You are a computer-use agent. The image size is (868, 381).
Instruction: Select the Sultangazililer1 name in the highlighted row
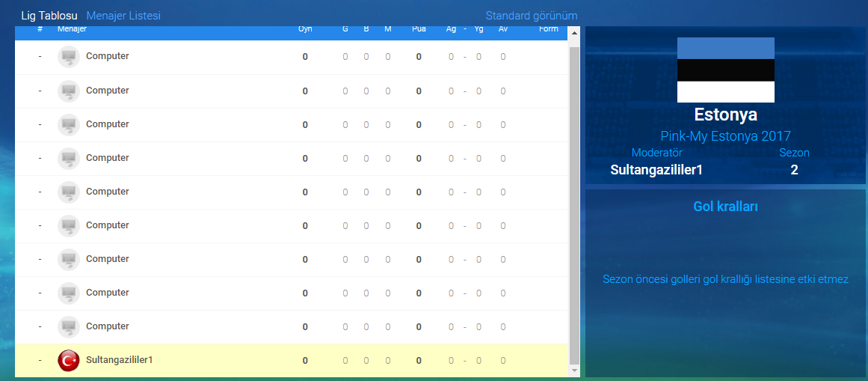tap(120, 360)
